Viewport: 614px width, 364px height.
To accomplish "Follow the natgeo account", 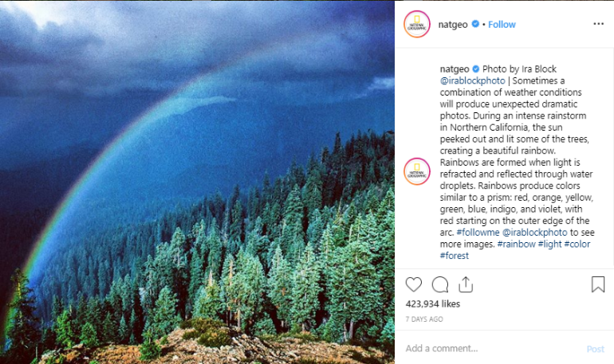I will tap(502, 24).
